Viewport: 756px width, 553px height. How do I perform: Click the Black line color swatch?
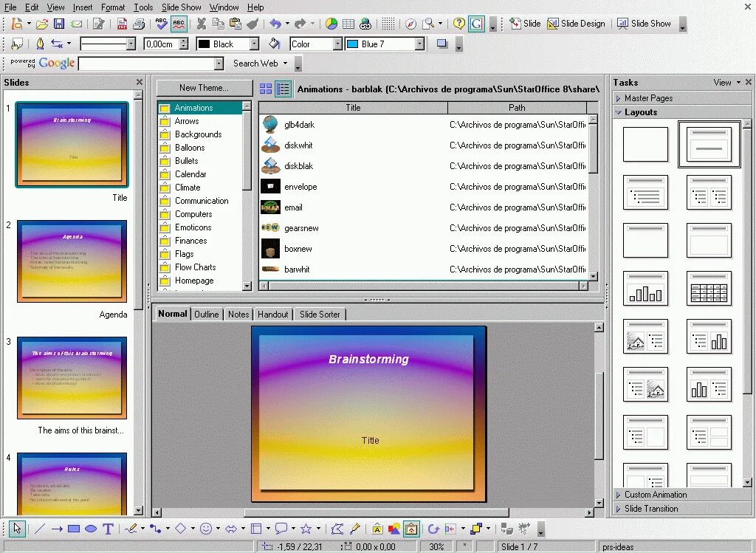click(205, 44)
